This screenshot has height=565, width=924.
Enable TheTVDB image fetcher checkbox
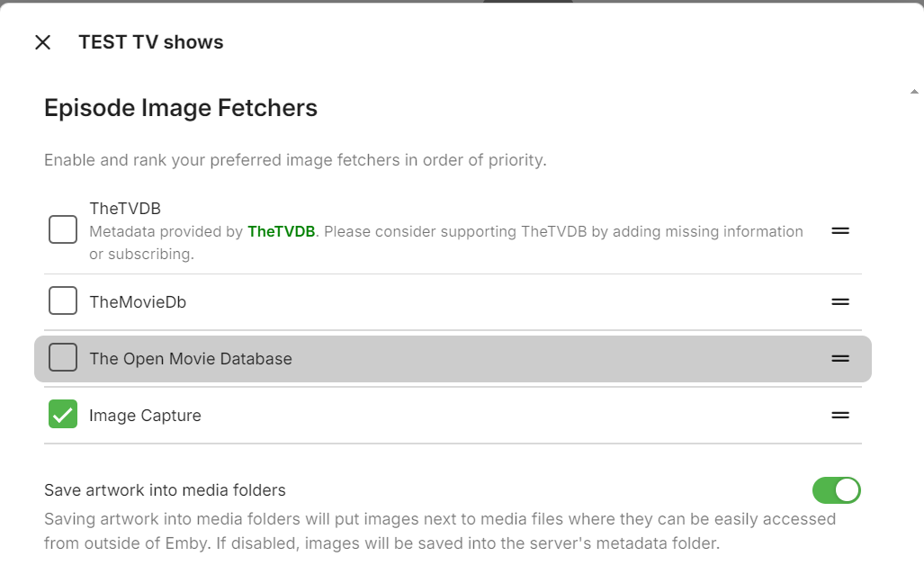pyautogui.click(x=63, y=229)
